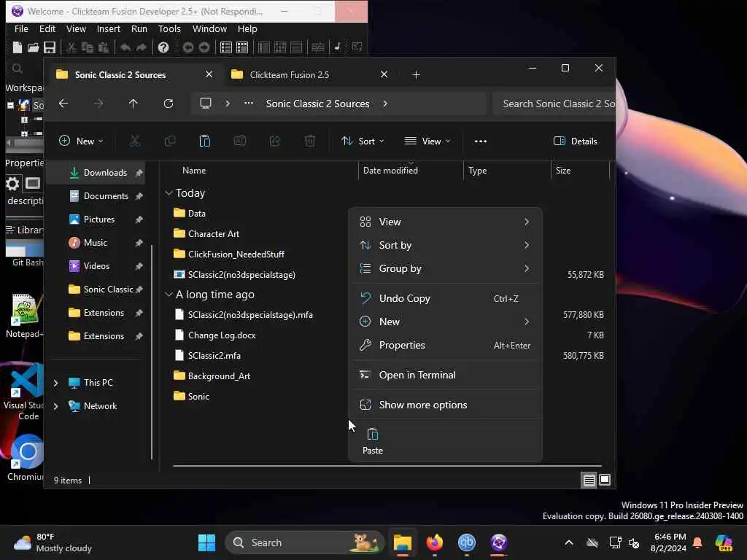Screen dimensions: 747x560
Task: Collapse the A long time ago group
Action: tap(169, 295)
